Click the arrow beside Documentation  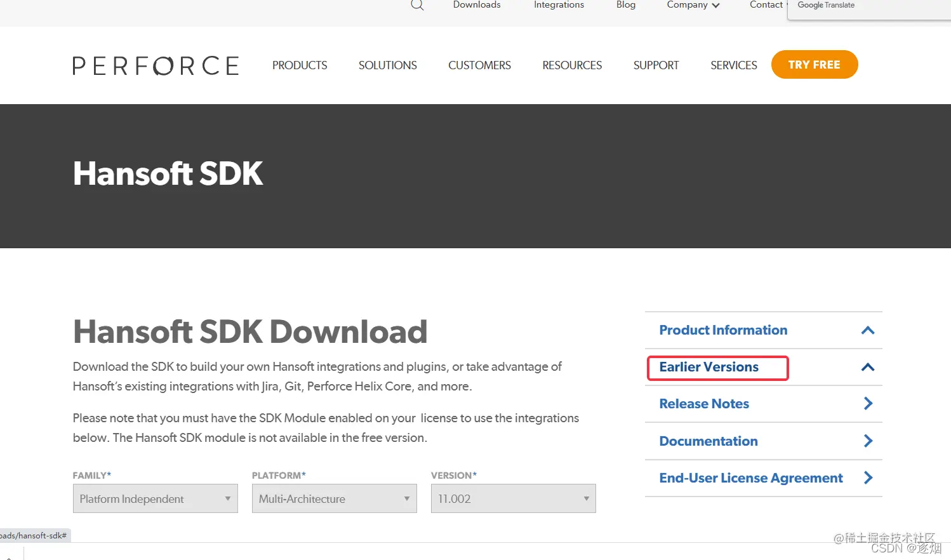pyautogui.click(x=868, y=441)
